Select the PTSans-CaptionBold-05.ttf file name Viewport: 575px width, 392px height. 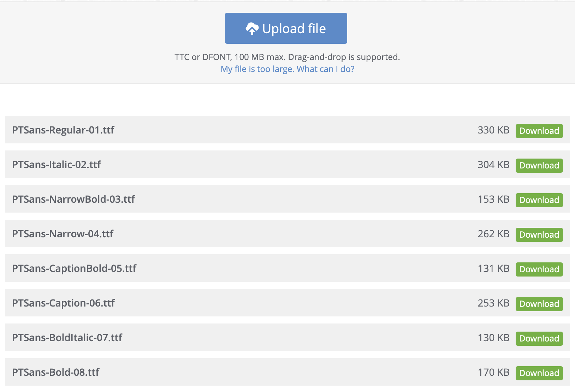coord(74,268)
